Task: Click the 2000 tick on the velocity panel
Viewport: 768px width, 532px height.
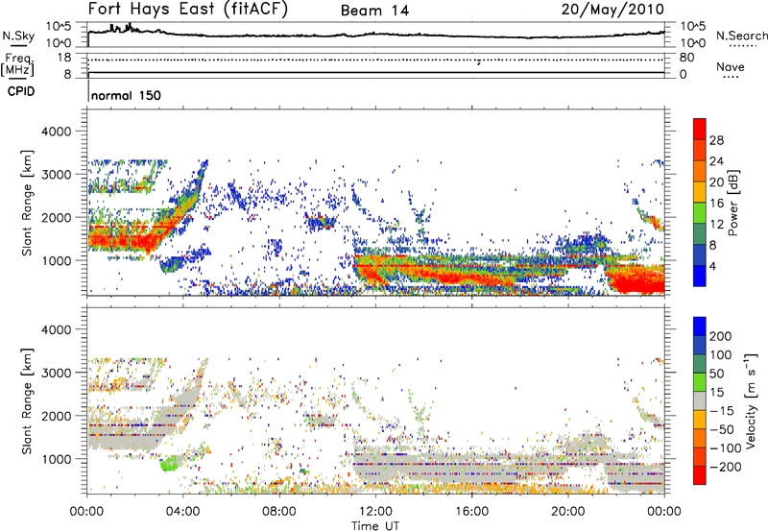Action: coord(56,416)
